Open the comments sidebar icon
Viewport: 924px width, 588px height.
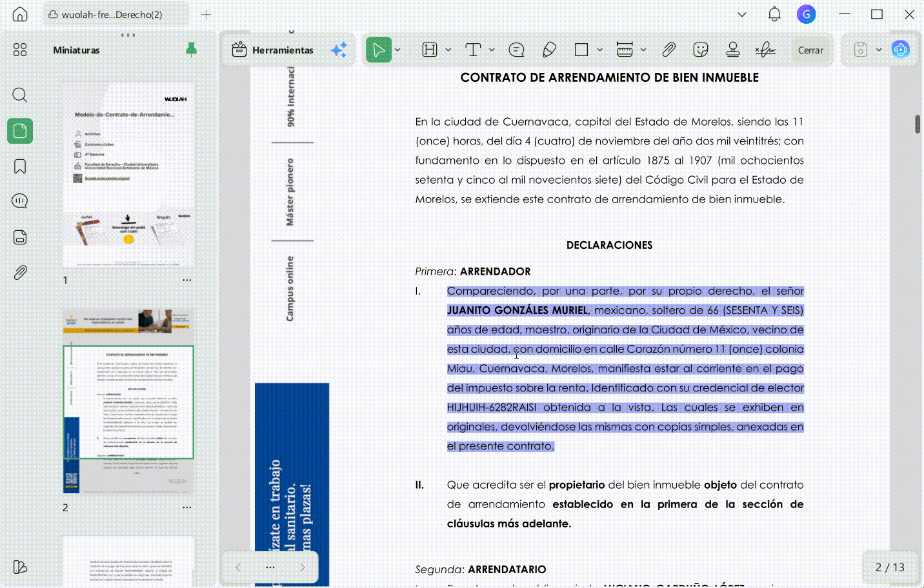[x=20, y=201]
